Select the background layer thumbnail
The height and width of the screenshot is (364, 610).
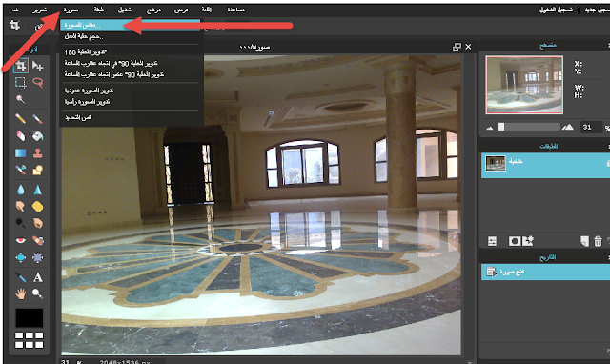496,163
